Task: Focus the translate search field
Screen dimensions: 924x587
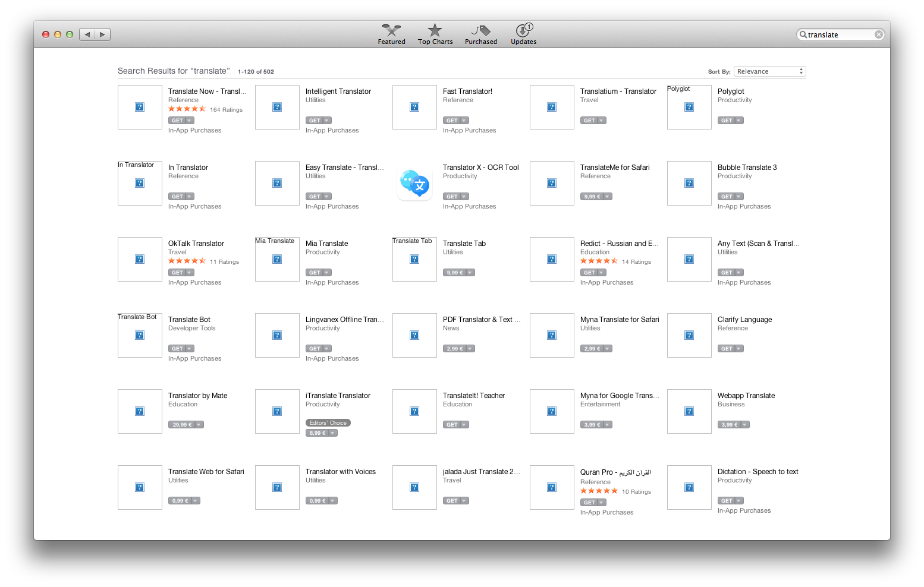Action: (x=839, y=34)
